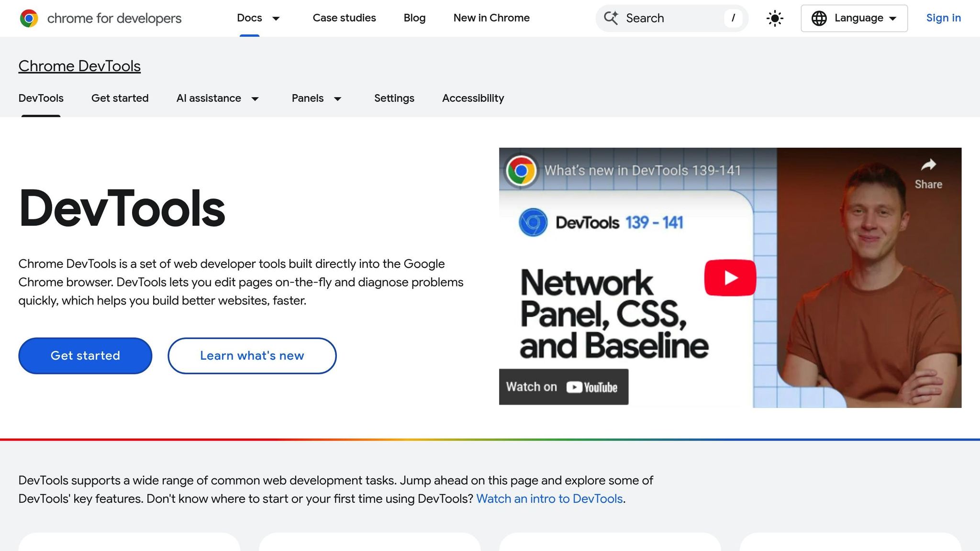
Task: Click the Learn what's new button
Action: 252,355
